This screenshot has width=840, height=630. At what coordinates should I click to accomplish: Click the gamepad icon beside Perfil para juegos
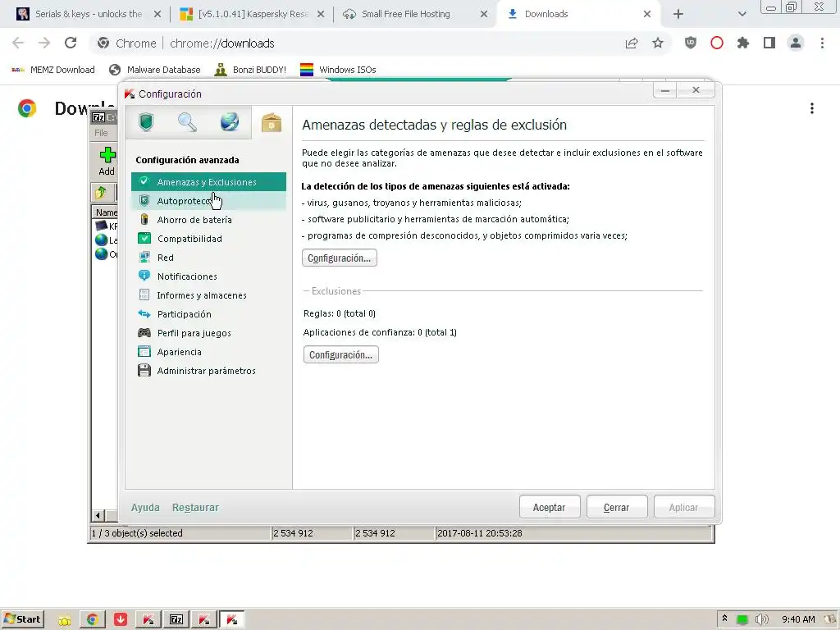[144, 333]
